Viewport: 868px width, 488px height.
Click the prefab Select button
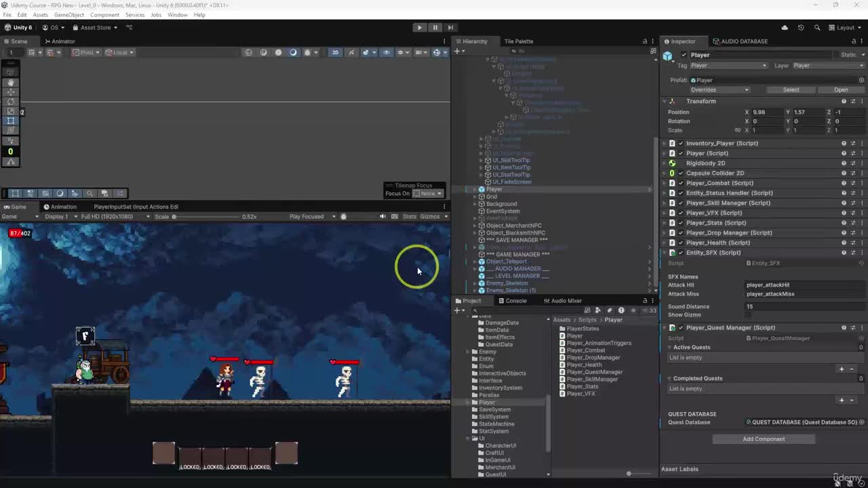[791, 89]
